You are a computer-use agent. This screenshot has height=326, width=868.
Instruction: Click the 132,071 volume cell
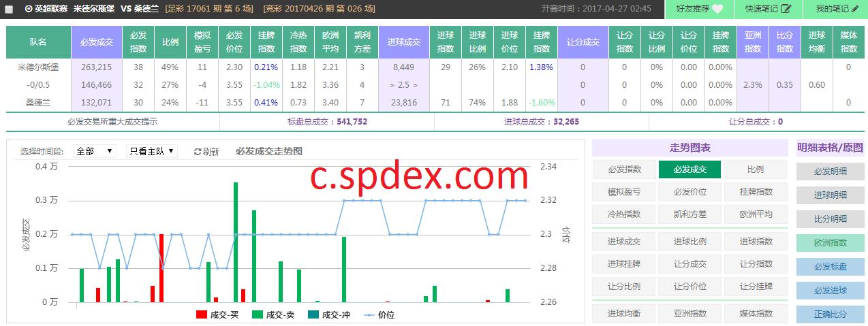click(96, 102)
